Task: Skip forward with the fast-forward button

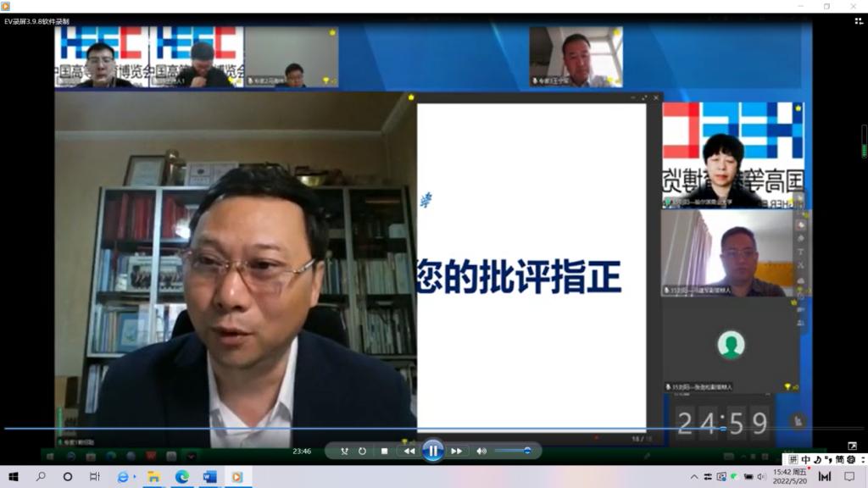Action: [456, 452]
